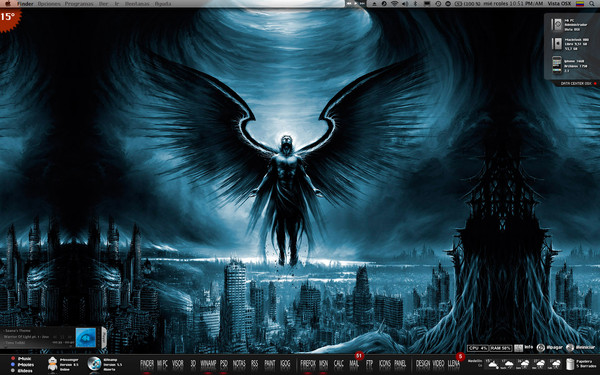Open the FIREFOX dock shortcut
600x375 pixels.
[308, 364]
